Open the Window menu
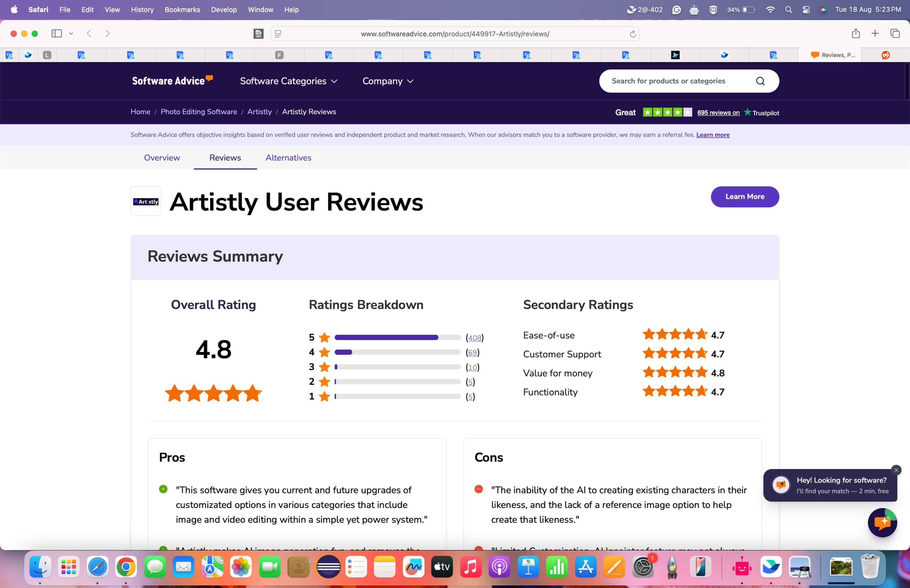Image resolution: width=910 pixels, height=588 pixels. [260, 10]
